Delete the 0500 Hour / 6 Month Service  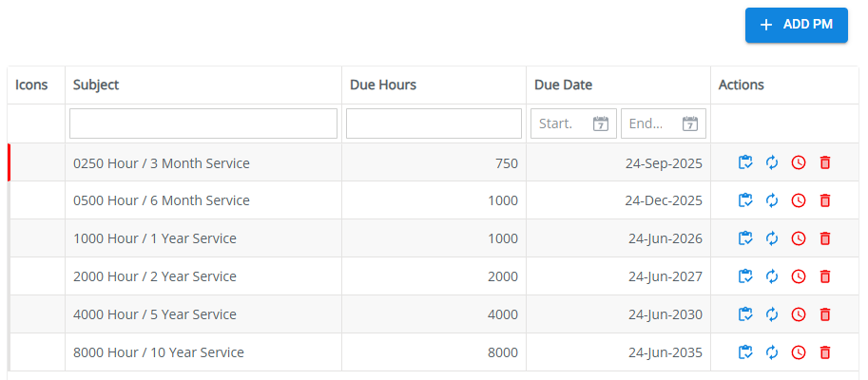(825, 200)
